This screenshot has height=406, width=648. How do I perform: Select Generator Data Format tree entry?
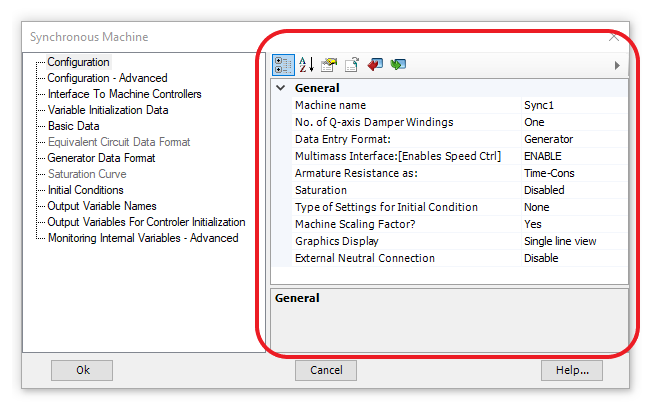[x=101, y=158]
